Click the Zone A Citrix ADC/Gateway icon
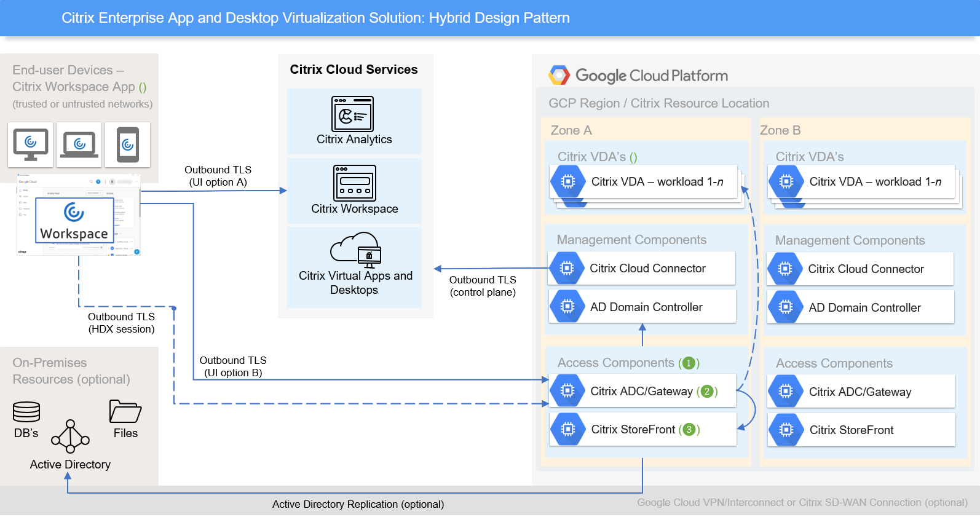Screen dimensions: 980x517 (x=567, y=390)
